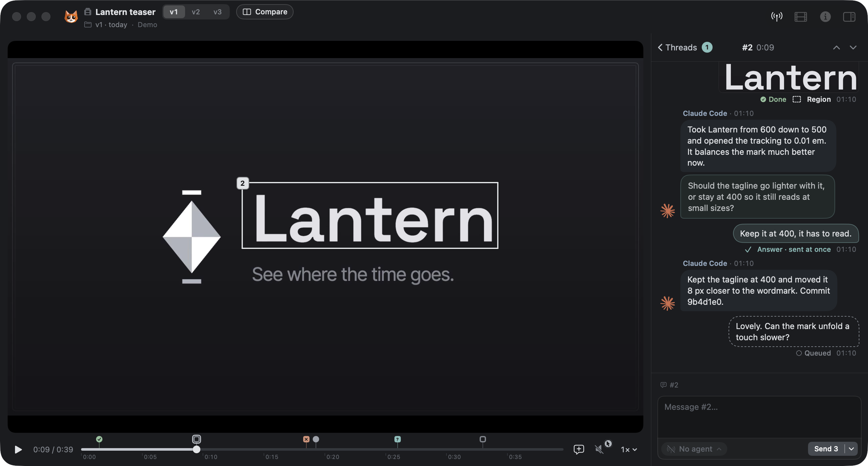Click the comment bubble icon beside #2

663,385
